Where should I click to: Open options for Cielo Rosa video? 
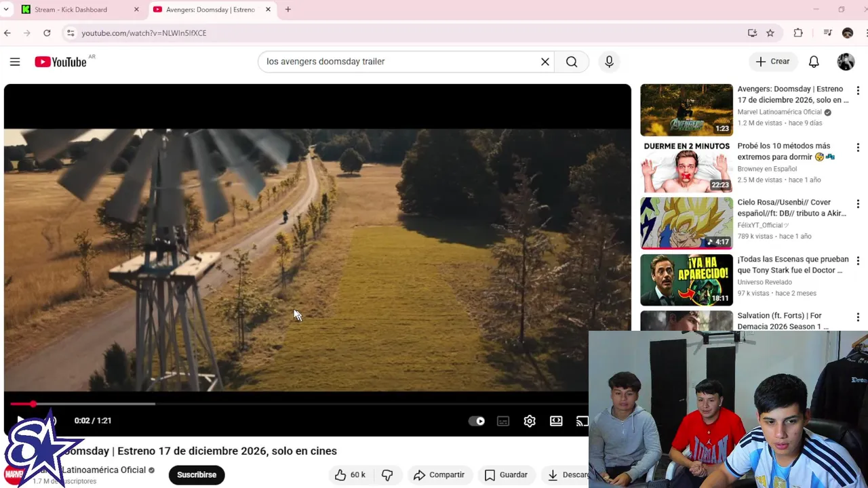click(858, 203)
